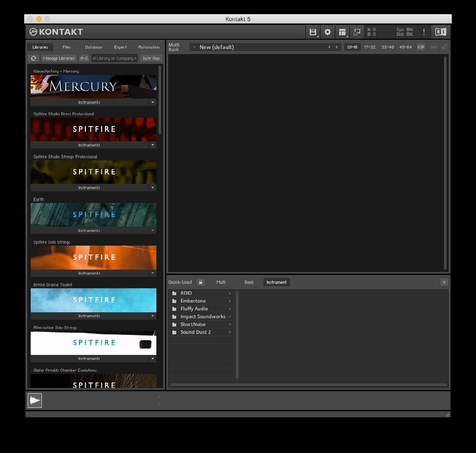This screenshot has width=476, height=453.
Task: Close the Quick-Load pane
Action: coord(444,282)
